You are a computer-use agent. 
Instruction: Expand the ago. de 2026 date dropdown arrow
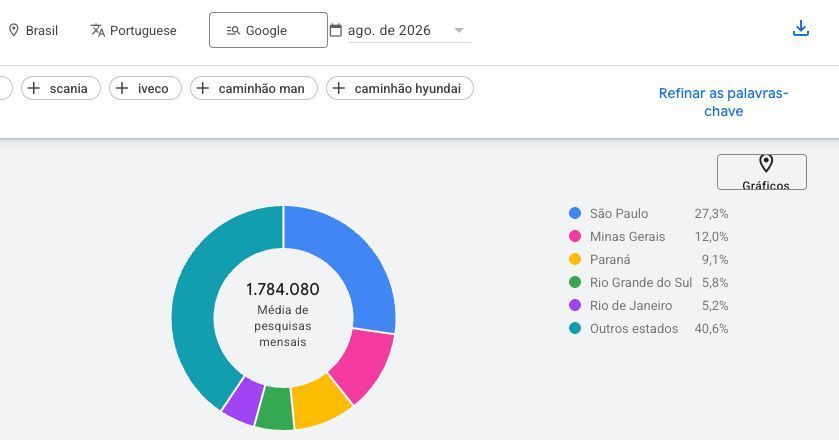click(459, 31)
